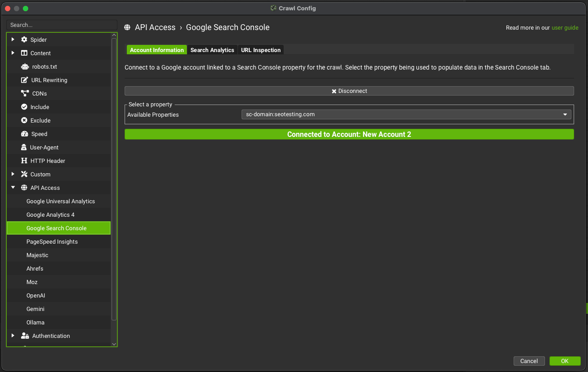Click the Cancel button
This screenshot has width=588, height=372.
(529, 361)
